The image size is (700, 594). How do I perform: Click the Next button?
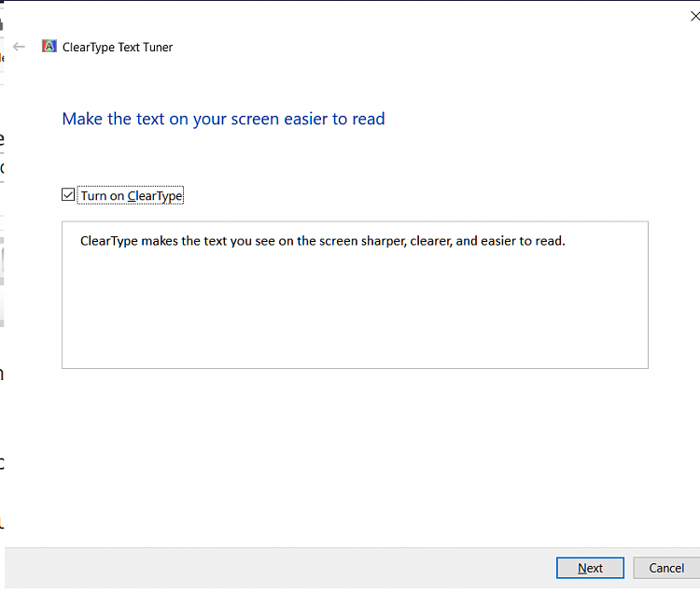(x=590, y=568)
